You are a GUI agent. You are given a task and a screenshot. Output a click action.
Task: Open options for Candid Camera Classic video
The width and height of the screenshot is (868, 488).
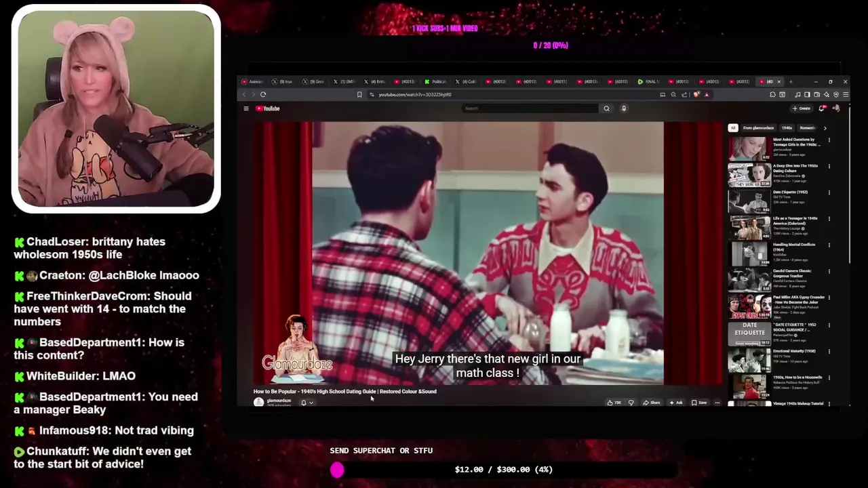829,272
